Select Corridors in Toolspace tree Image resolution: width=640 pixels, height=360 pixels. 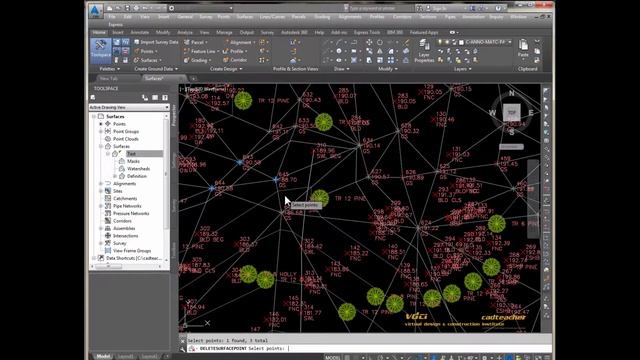click(x=122, y=221)
